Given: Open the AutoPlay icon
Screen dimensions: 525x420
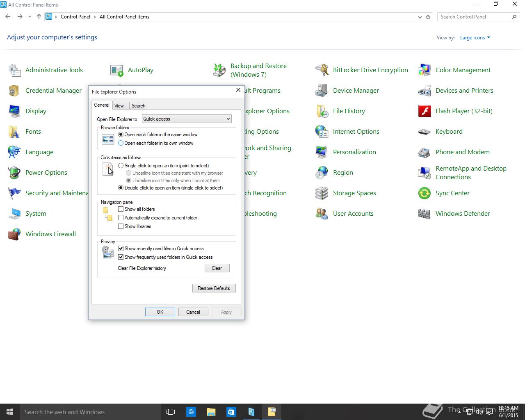Looking at the screenshot, I should pos(117,70).
